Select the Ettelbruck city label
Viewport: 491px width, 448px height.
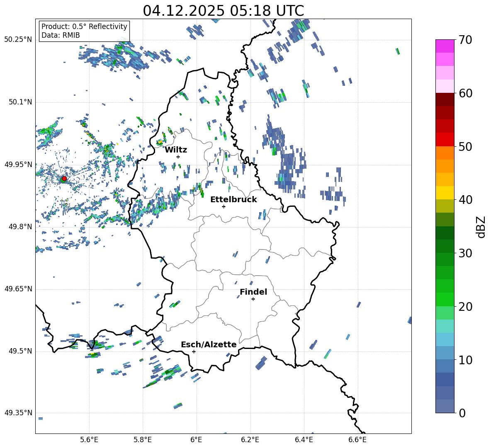233,200
